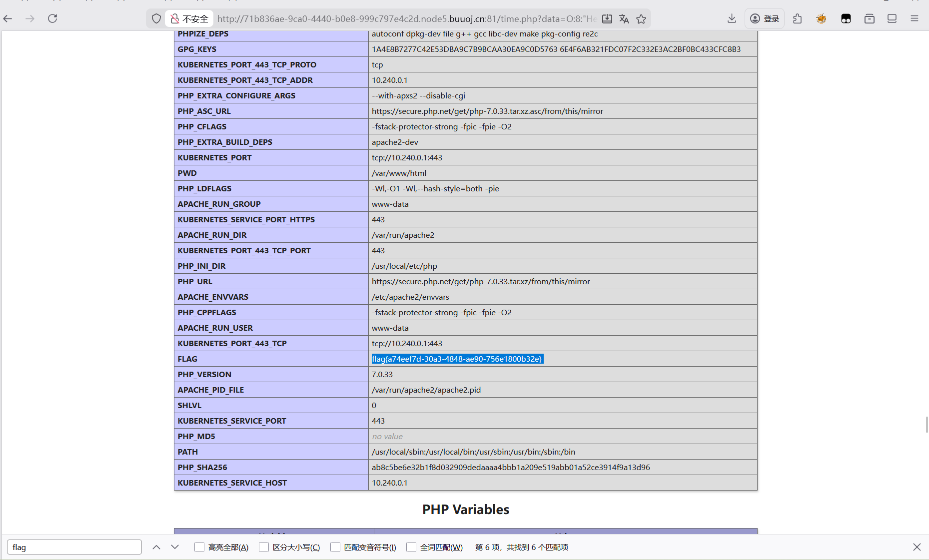Click the 登录 sign-in button
929x560 pixels.
point(765,18)
